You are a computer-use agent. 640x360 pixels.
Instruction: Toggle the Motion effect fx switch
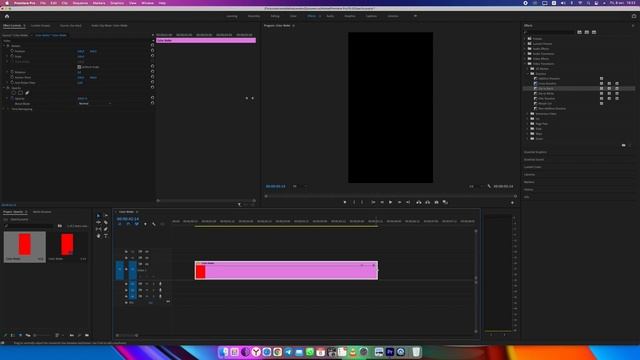tap(8, 46)
